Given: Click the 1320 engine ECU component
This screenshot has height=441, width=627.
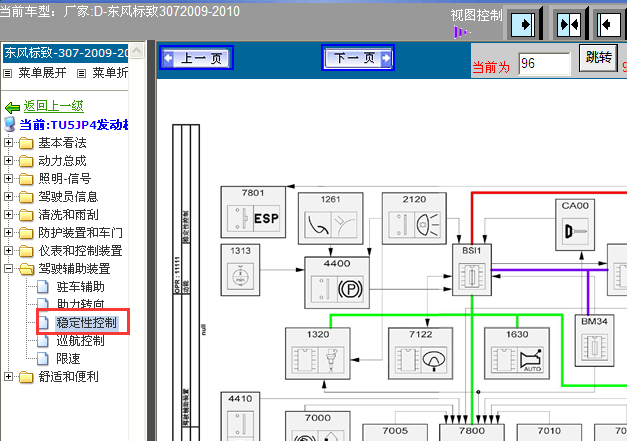Looking at the screenshot, I should point(318,353).
